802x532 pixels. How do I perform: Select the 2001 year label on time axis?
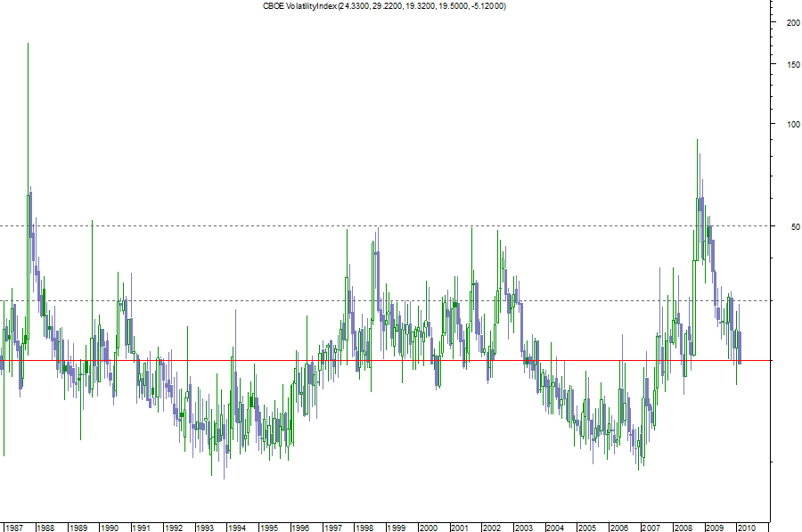coord(461,528)
